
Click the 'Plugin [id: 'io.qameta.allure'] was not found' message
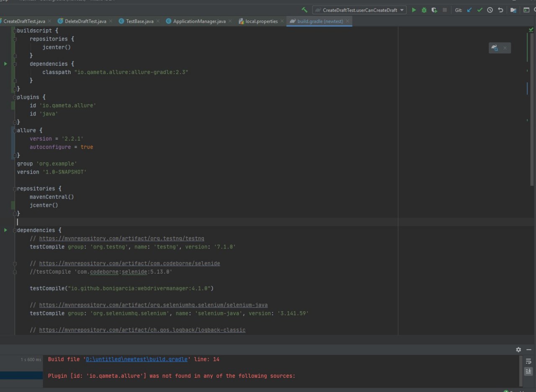(172, 376)
